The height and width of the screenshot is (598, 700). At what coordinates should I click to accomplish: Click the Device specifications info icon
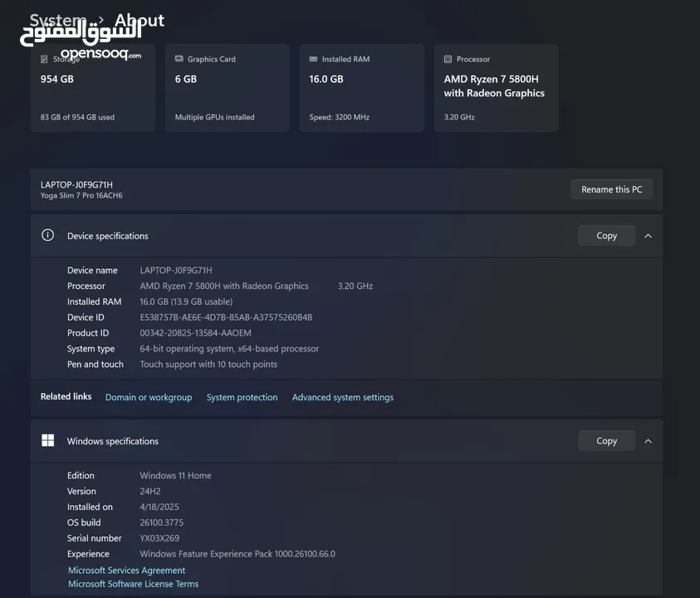(x=48, y=235)
